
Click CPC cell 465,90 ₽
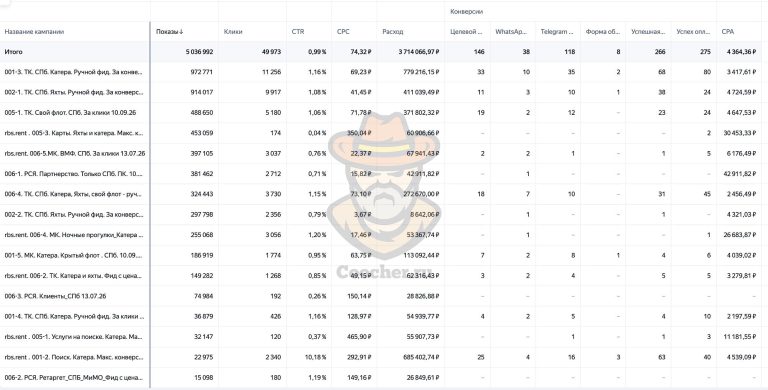point(359,337)
